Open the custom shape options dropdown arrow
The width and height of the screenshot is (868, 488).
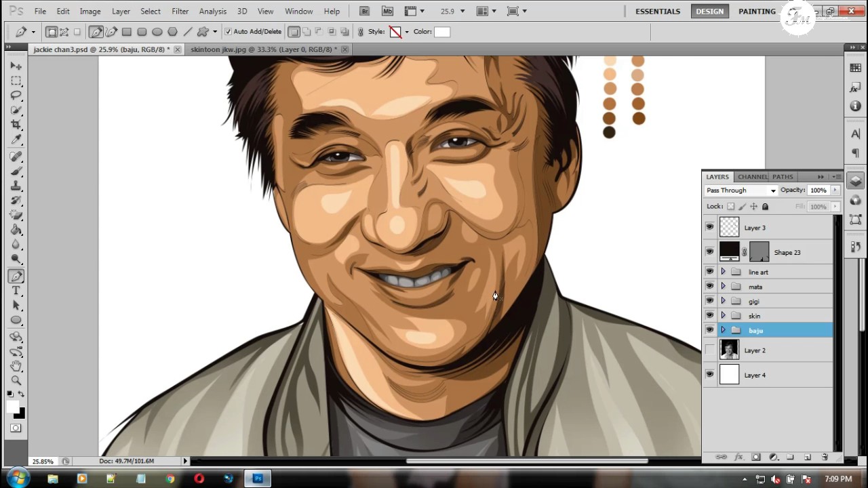pyautogui.click(x=215, y=31)
